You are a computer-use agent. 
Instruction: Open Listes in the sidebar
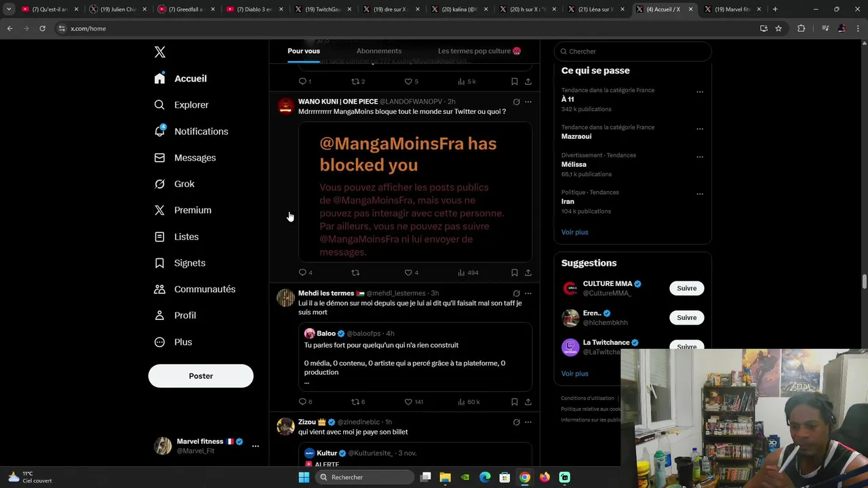[x=176, y=237]
